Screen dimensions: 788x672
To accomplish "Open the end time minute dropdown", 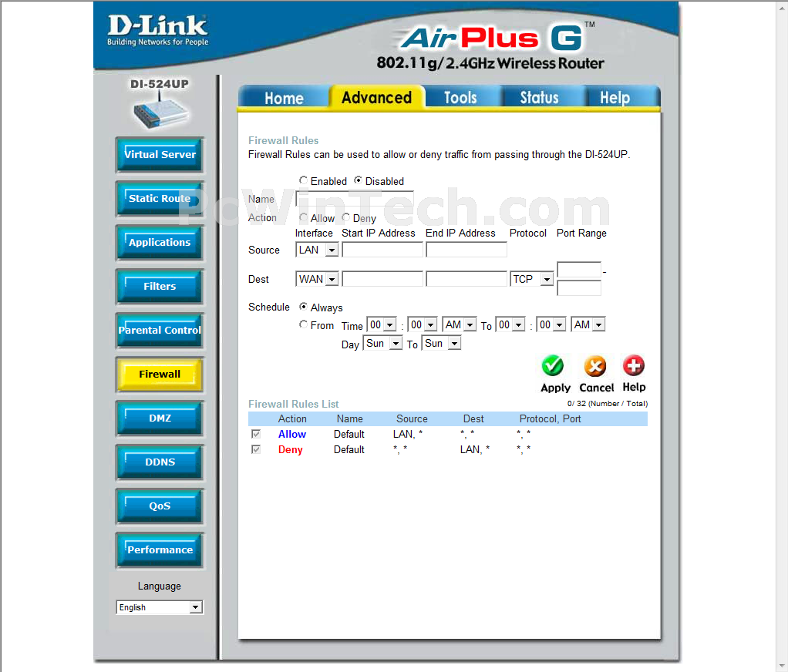I will point(551,324).
